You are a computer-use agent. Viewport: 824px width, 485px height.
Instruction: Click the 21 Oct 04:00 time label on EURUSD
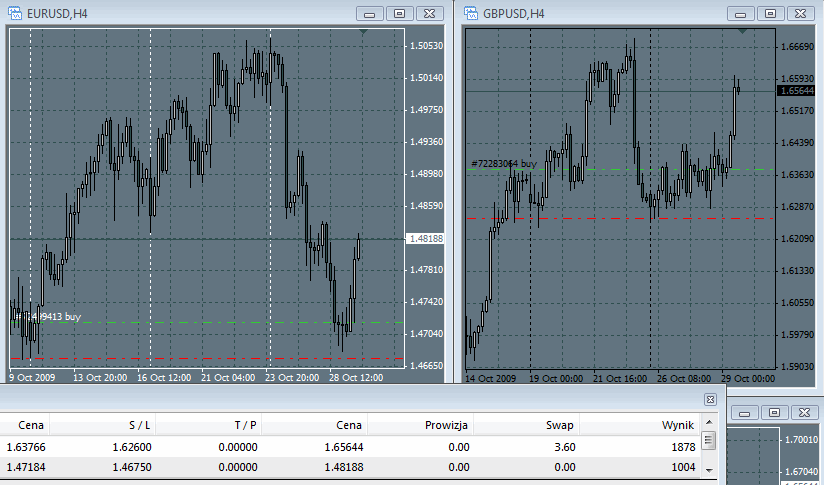click(228, 377)
